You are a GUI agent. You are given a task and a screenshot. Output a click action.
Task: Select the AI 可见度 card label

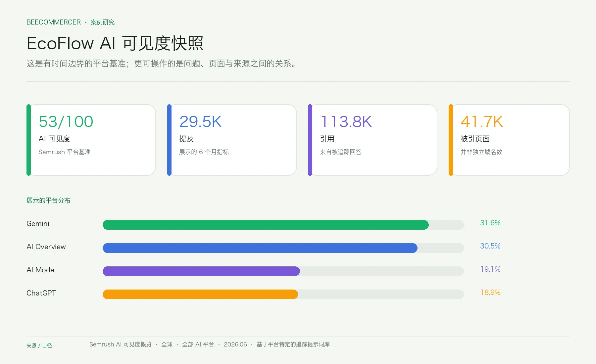click(54, 139)
